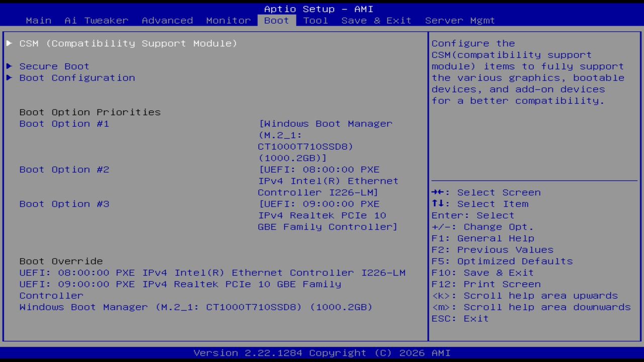Open the Tool tab

pos(315,21)
